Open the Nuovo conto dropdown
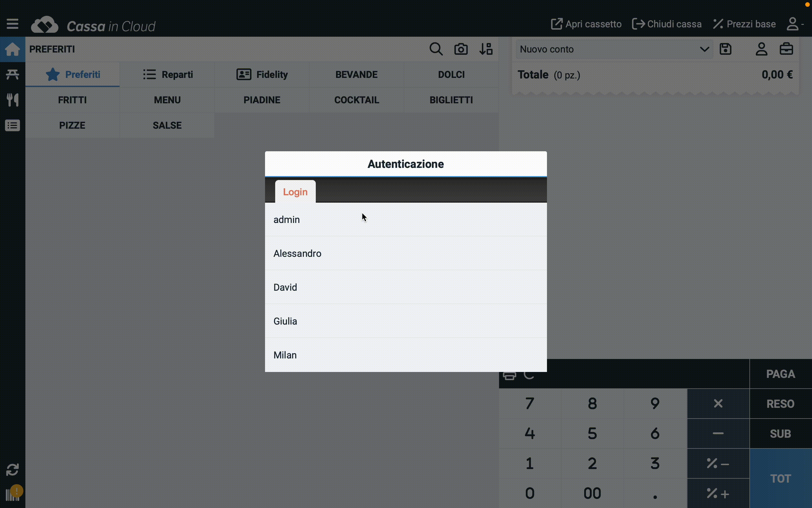 tap(614, 49)
